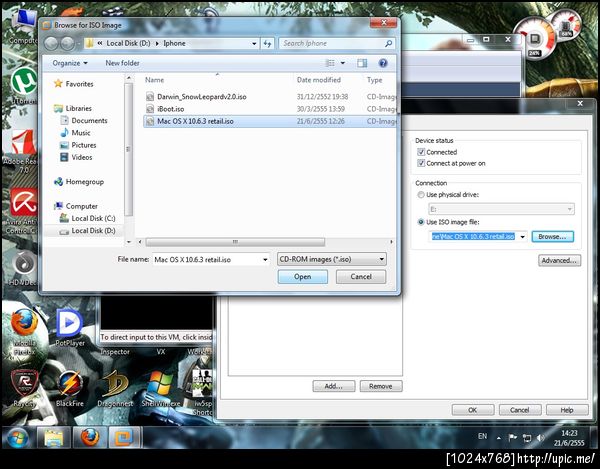Open the Windows Start button
This screenshot has width=600, height=469.
point(17,438)
